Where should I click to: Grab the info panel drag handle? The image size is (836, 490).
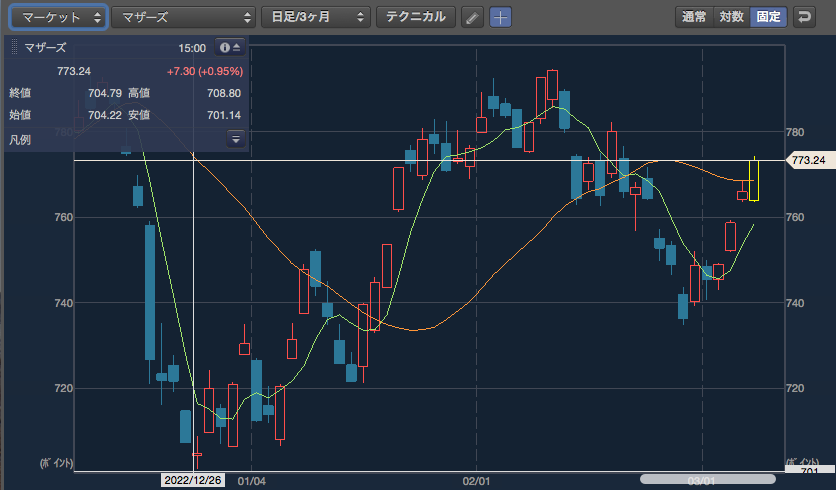[x=14, y=47]
